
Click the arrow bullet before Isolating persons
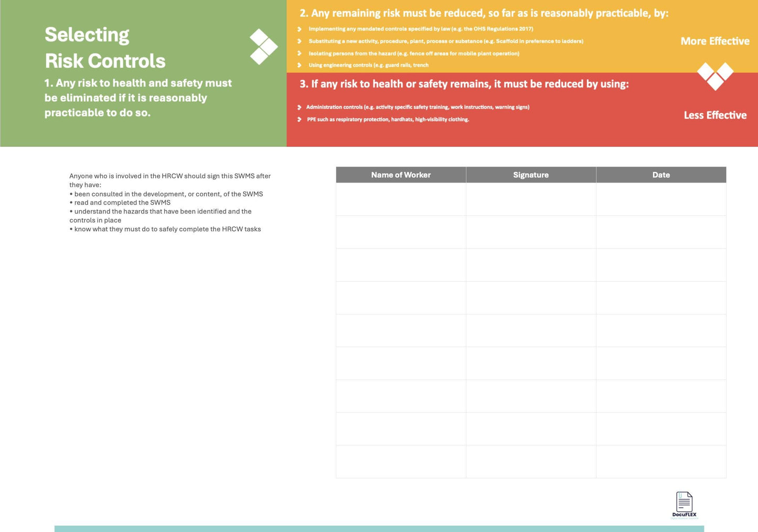(x=300, y=54)
